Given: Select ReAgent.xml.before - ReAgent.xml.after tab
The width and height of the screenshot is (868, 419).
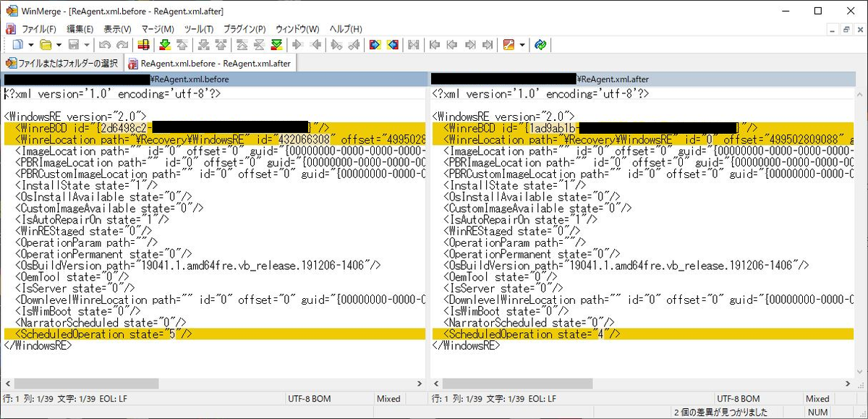Looking at the screenshot, I should [x=210, y=63].
